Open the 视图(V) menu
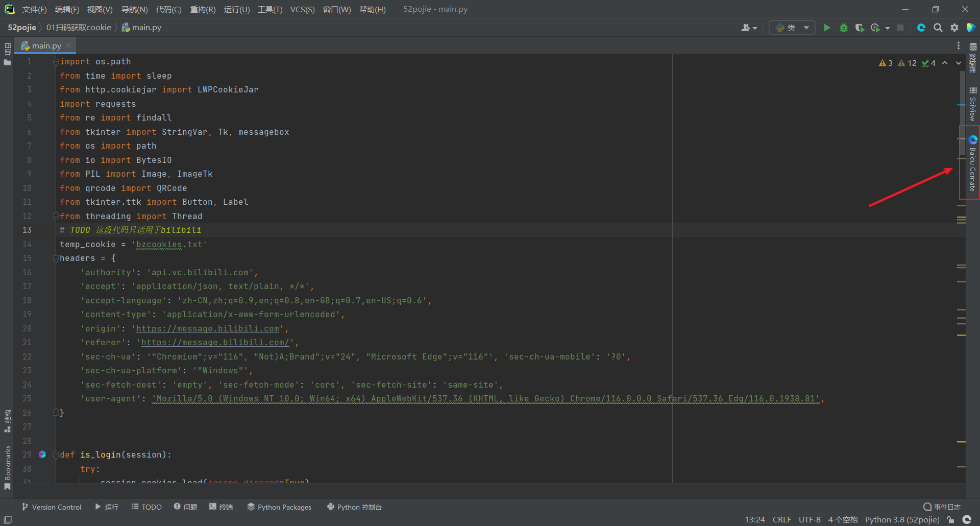 (x=100, y=9)
